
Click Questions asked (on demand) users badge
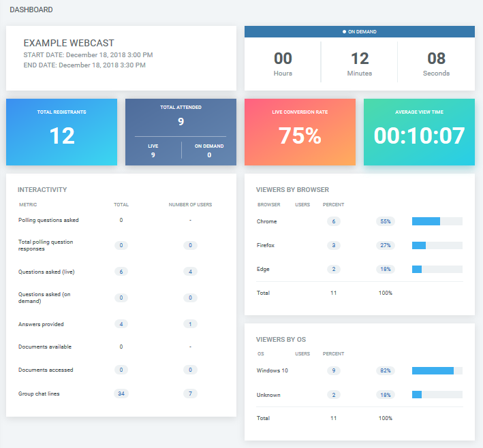[x=190, y=298]
